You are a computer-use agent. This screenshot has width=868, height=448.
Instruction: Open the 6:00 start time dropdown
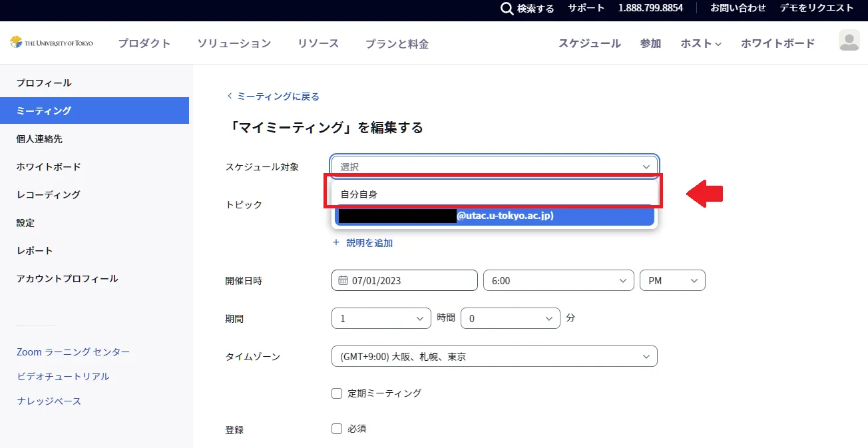[558, 281]
